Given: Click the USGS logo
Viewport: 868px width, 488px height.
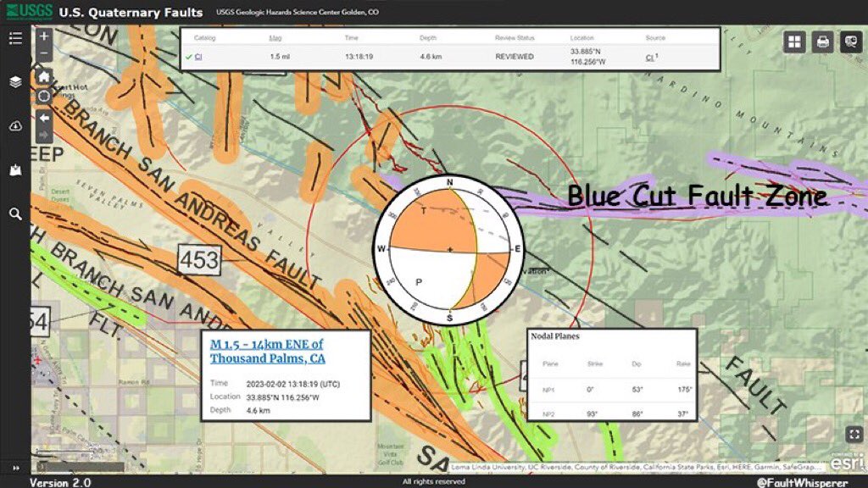Looking at the screenshot, I should coord(29,12).
